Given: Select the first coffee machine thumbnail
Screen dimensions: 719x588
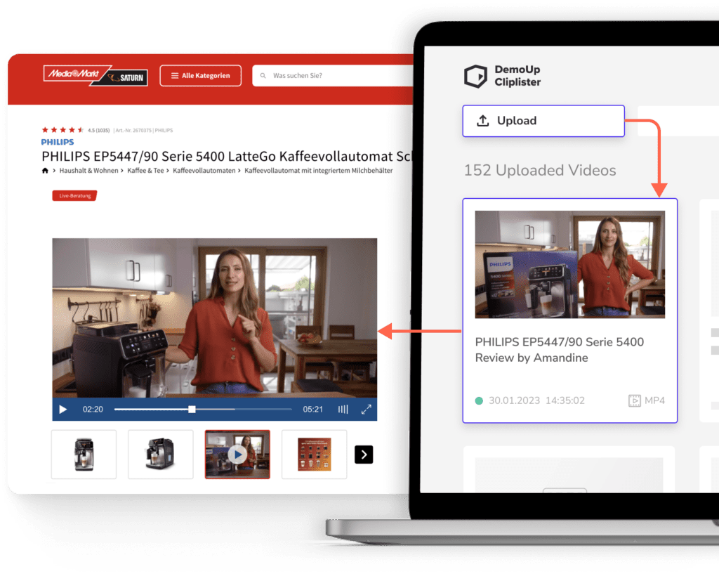Looking at the screenshot, I should [x=84, y=455].
